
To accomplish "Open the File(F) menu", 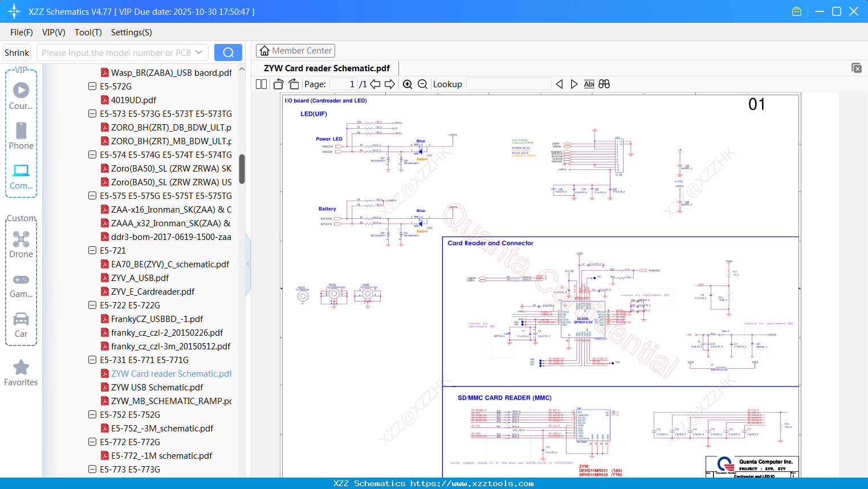I will (x=22, y=32).
